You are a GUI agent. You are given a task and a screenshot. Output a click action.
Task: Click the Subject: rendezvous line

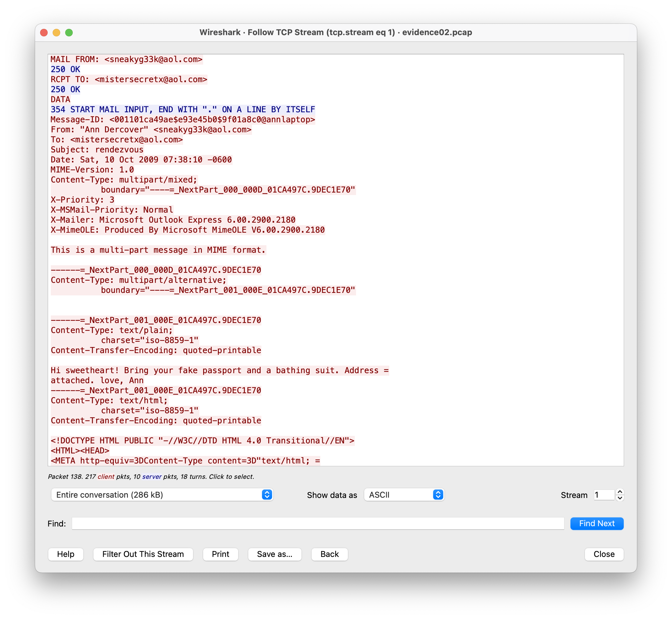coord(97,150)
